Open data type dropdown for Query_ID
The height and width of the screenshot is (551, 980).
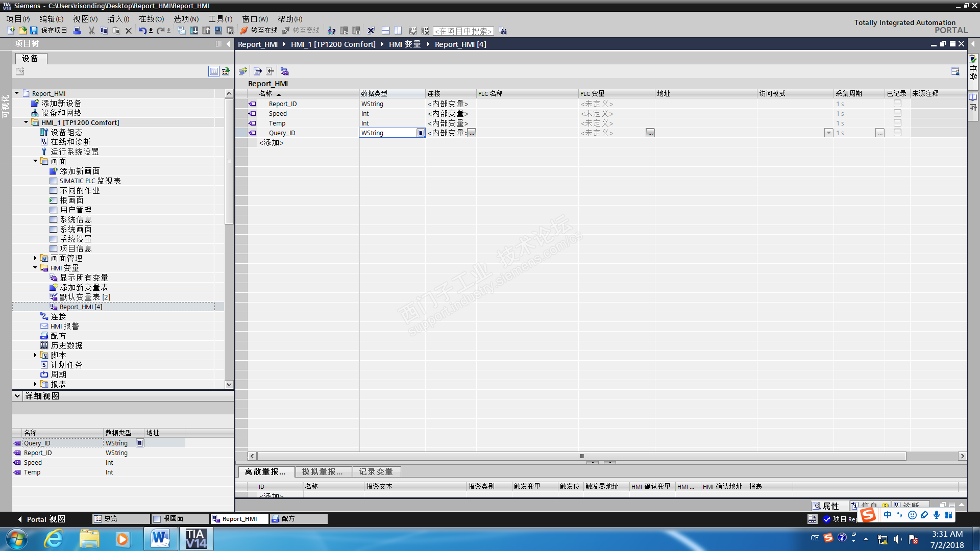(420, 133)
